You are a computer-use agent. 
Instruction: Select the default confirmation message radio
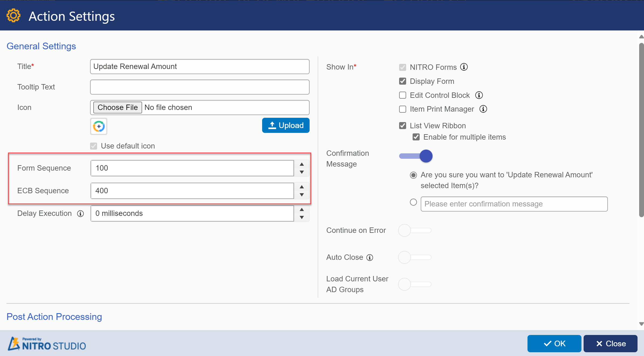point(413,175)
